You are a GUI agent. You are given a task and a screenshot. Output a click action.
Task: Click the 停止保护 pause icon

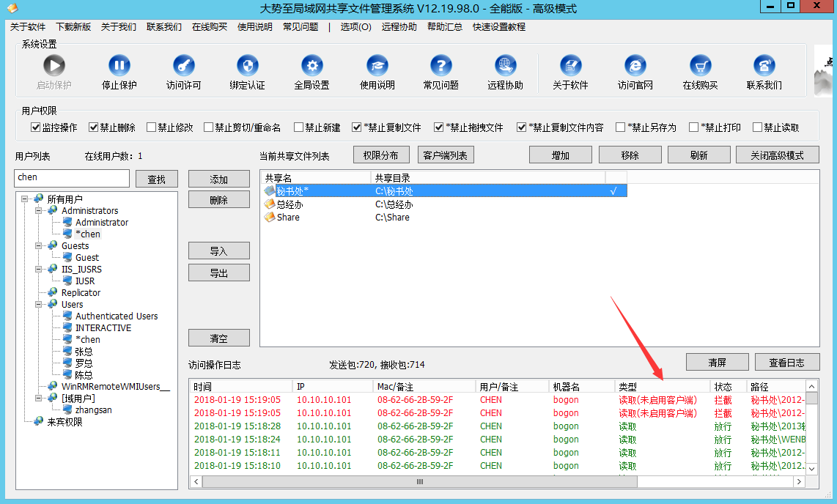pos(119,66)
